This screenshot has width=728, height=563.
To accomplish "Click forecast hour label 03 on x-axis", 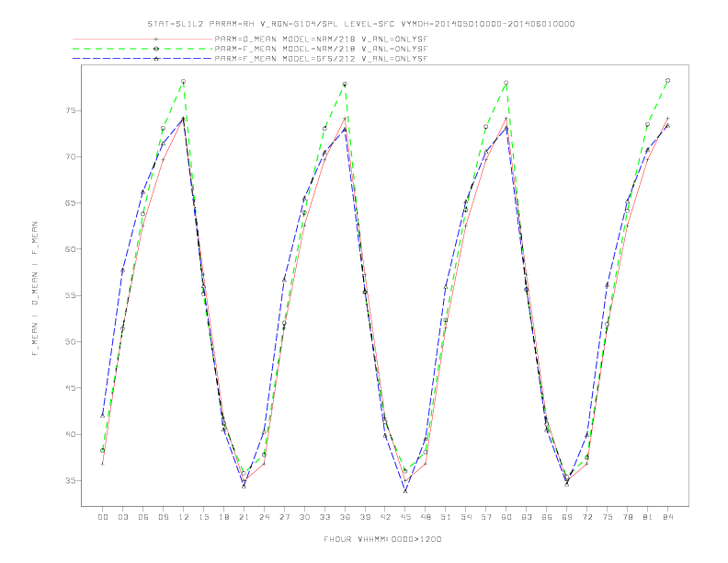I will point(122,517).
